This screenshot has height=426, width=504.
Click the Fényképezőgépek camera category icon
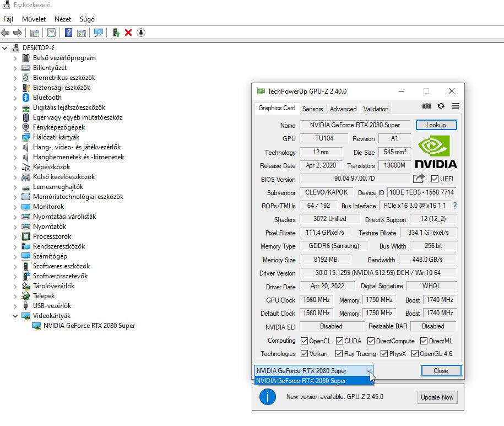26,127
